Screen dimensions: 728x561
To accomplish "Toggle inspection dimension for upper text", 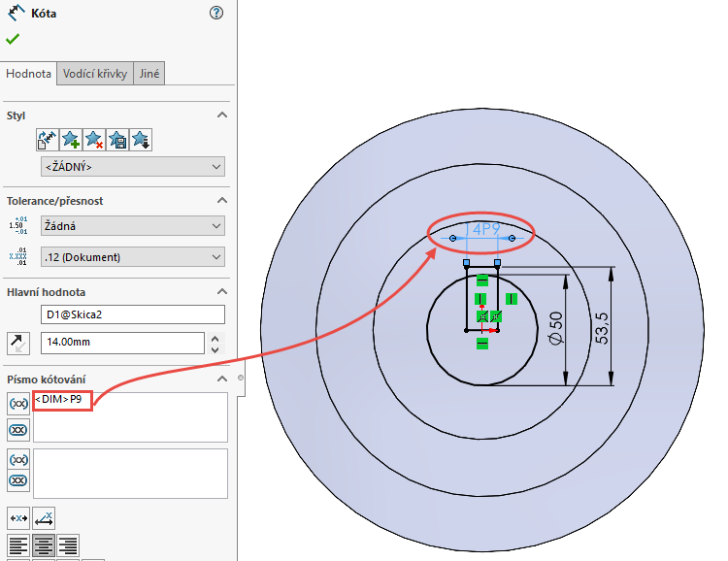I will coord(18,430).
